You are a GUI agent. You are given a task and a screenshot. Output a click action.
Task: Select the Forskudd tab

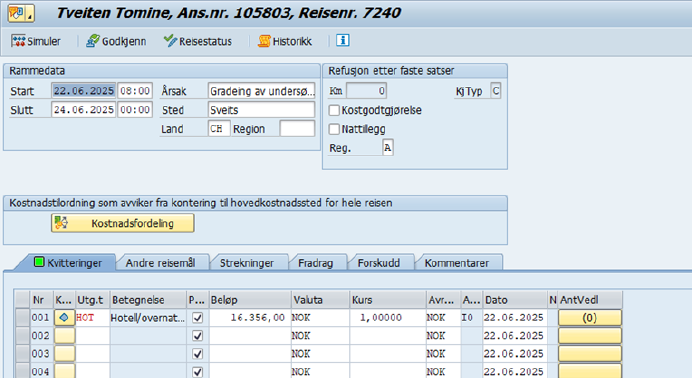click(379, 263)
